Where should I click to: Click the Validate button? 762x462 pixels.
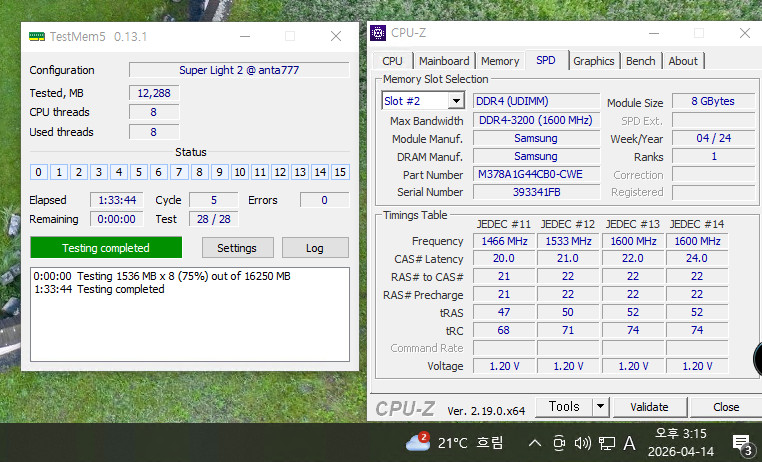click(x=649, y=407)
